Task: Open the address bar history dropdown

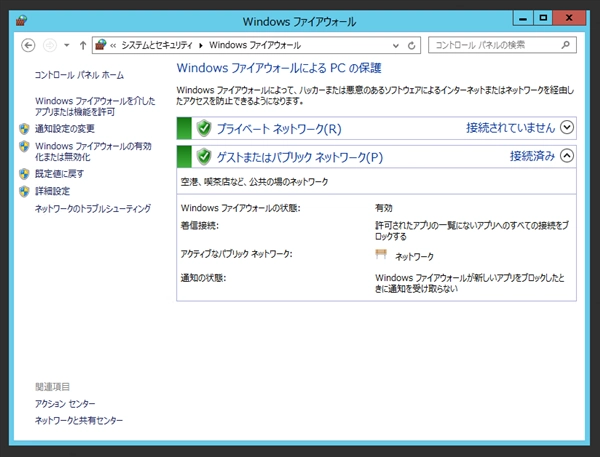Action: coord(396,46)
